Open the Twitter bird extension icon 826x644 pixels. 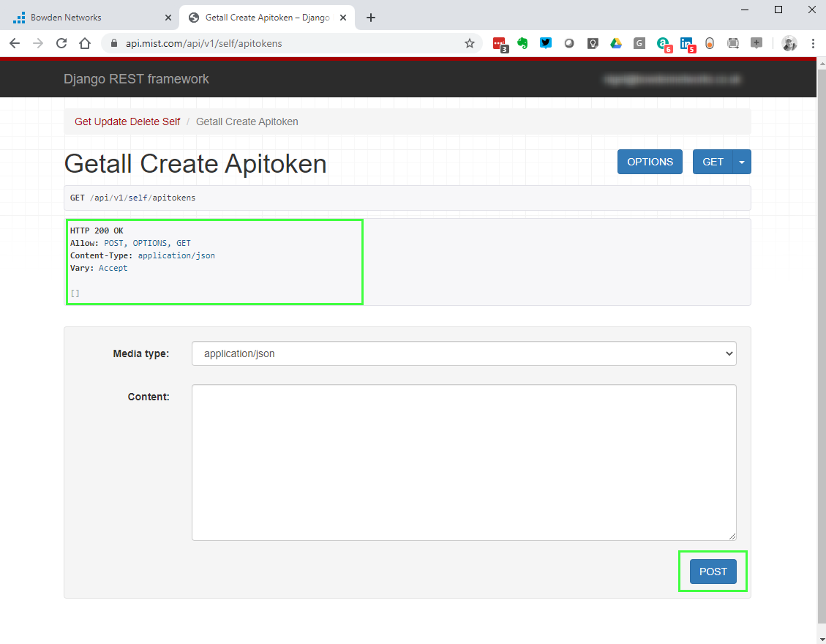click(546, 43)
